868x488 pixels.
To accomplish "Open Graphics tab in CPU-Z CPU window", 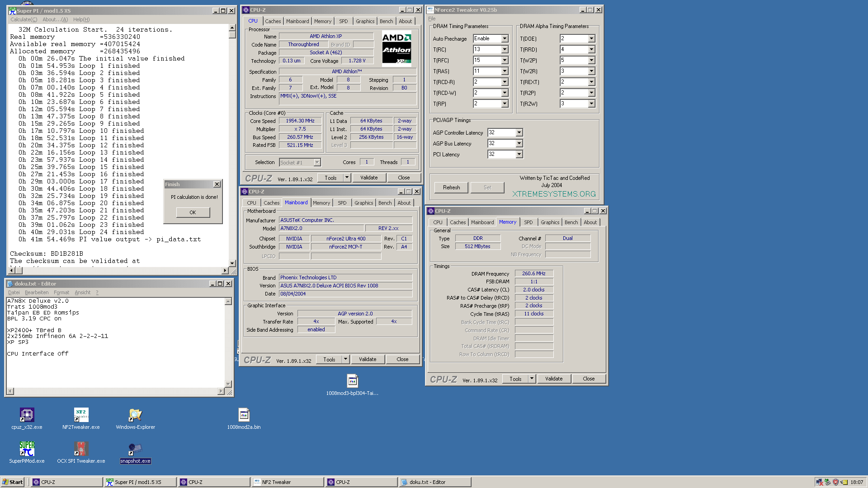I will (365, 21).
